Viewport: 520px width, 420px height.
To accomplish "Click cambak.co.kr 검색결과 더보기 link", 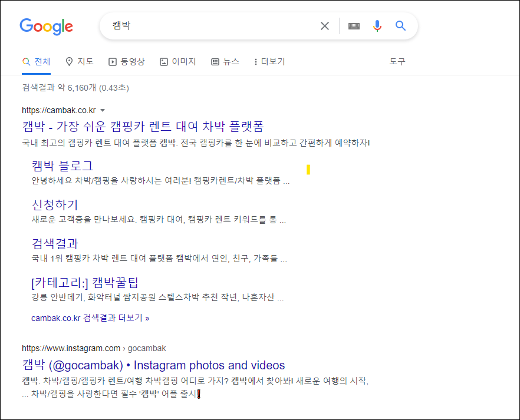I will coord(90,318).
